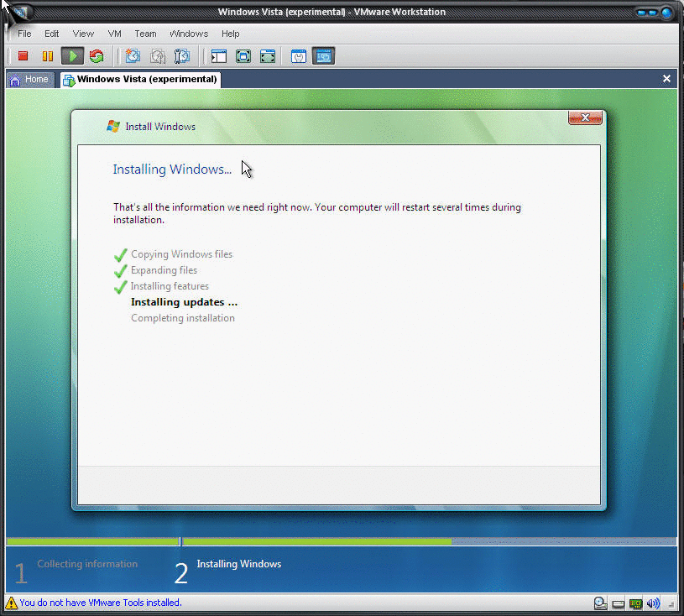Switch to the Home tab
This screenshot has width=684, height=616.
30,80
